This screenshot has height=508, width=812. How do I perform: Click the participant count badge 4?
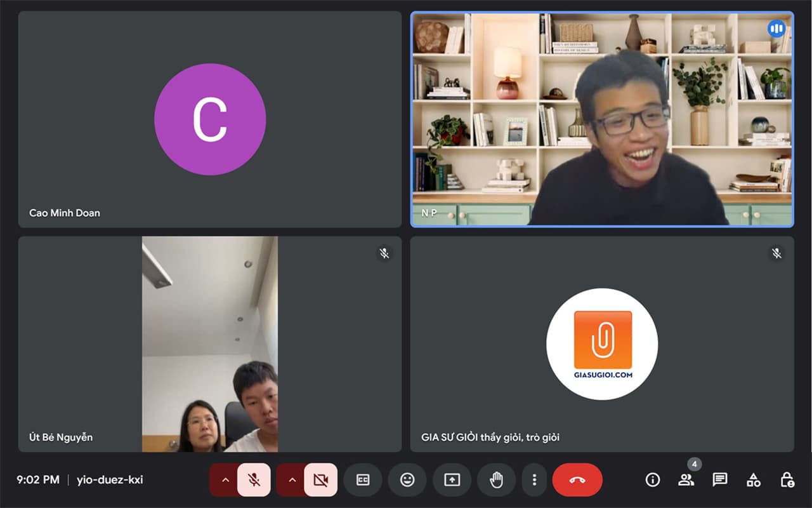click(695, 464)
